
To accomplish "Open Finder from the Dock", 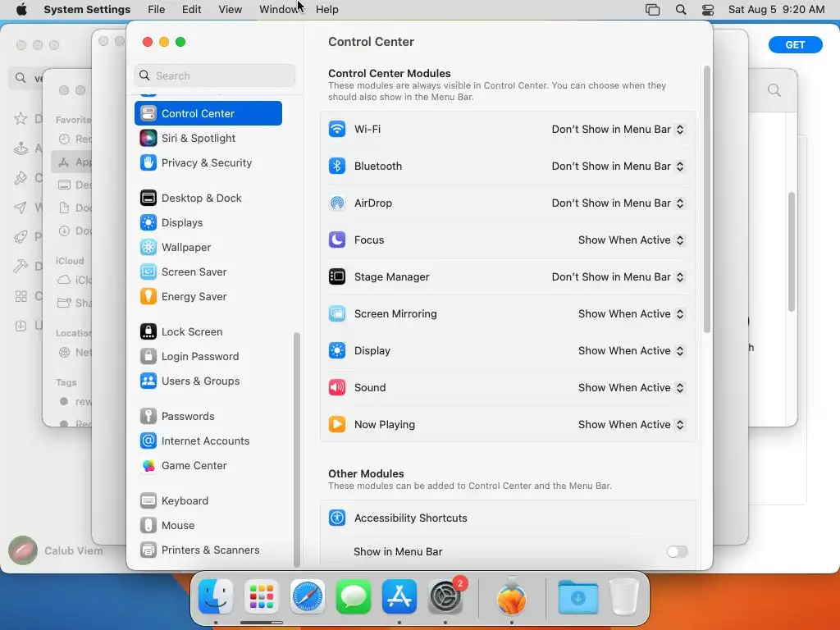I will pos(216,597).
